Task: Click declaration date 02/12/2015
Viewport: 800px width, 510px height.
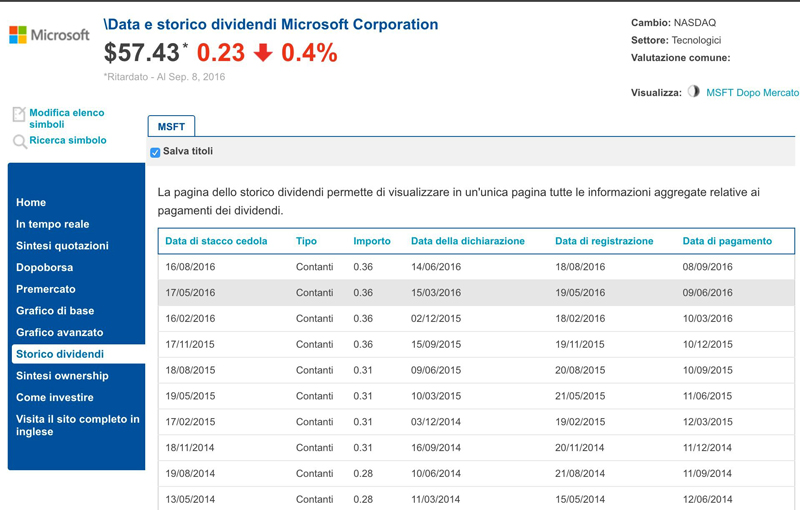Action: coord(436,319)
